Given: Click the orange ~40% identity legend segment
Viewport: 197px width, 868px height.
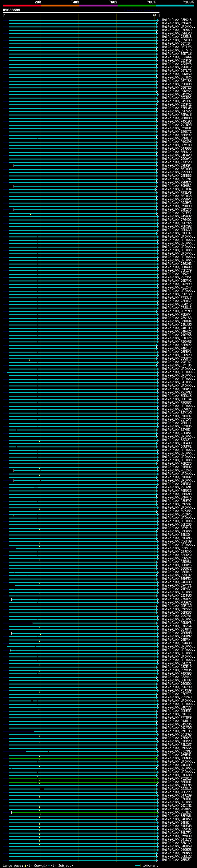Looking at the screenshot, I should point(60,6).
